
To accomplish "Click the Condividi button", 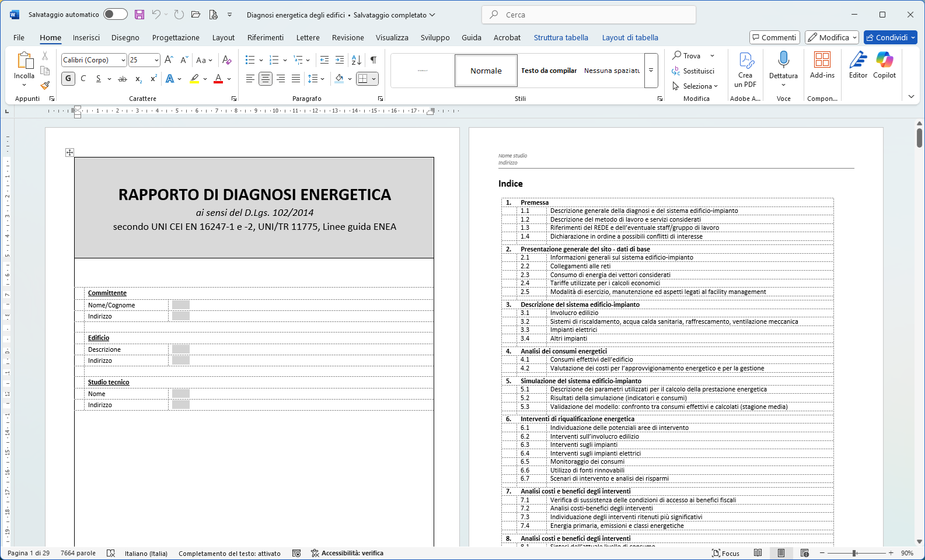I will (x=891, y=37).
